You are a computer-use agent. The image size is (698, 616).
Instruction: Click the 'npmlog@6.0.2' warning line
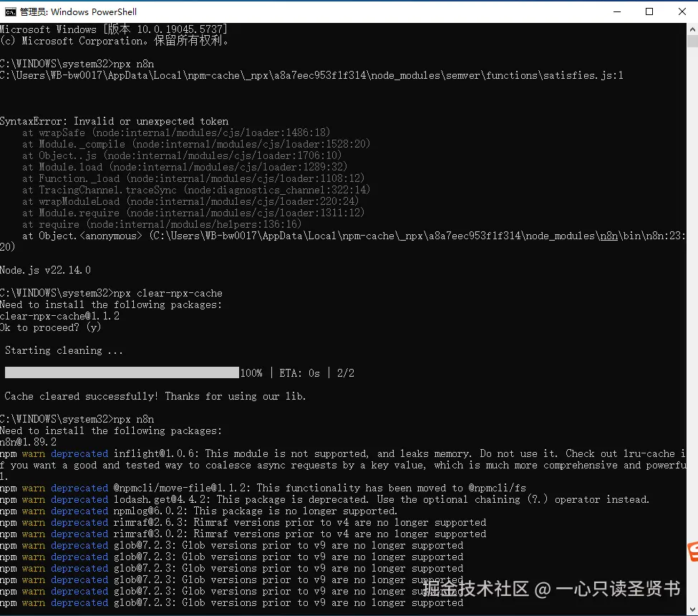(198, 511)
